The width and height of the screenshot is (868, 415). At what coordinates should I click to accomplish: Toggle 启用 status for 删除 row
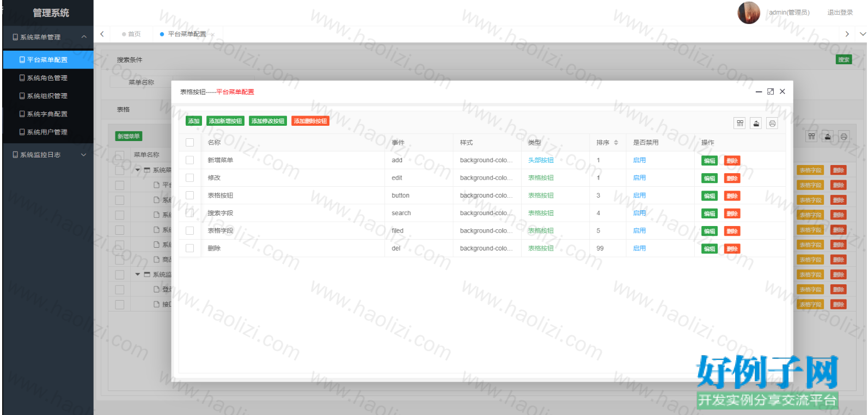tap(639, 248)
